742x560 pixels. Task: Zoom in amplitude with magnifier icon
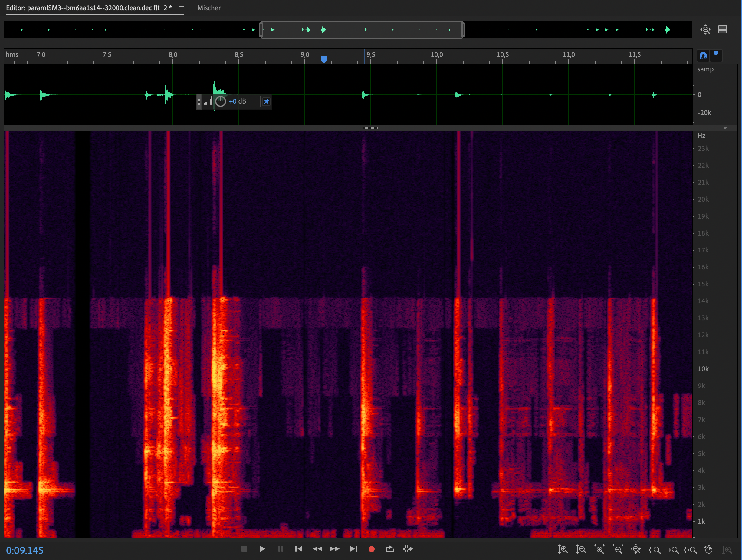563,549
